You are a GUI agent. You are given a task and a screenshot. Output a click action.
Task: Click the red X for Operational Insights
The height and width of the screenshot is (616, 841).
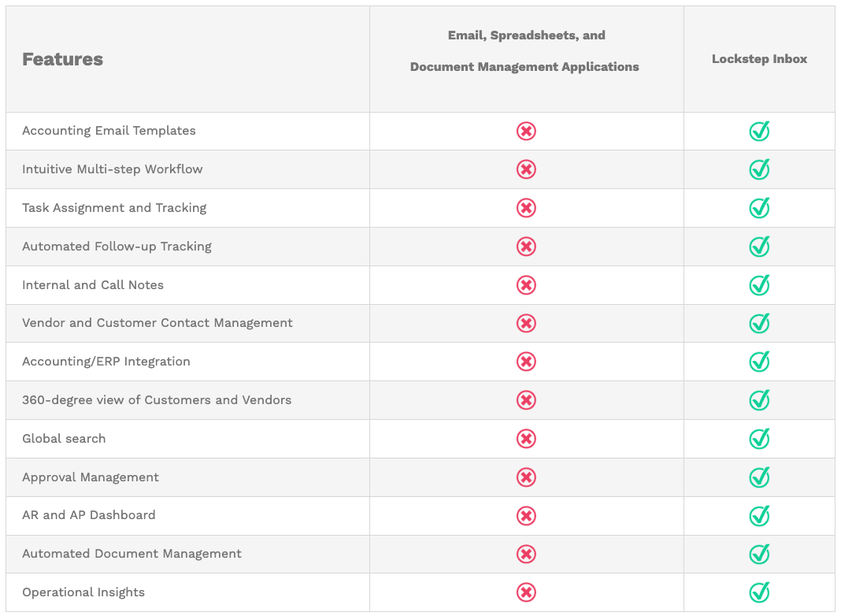click(526, 592)
